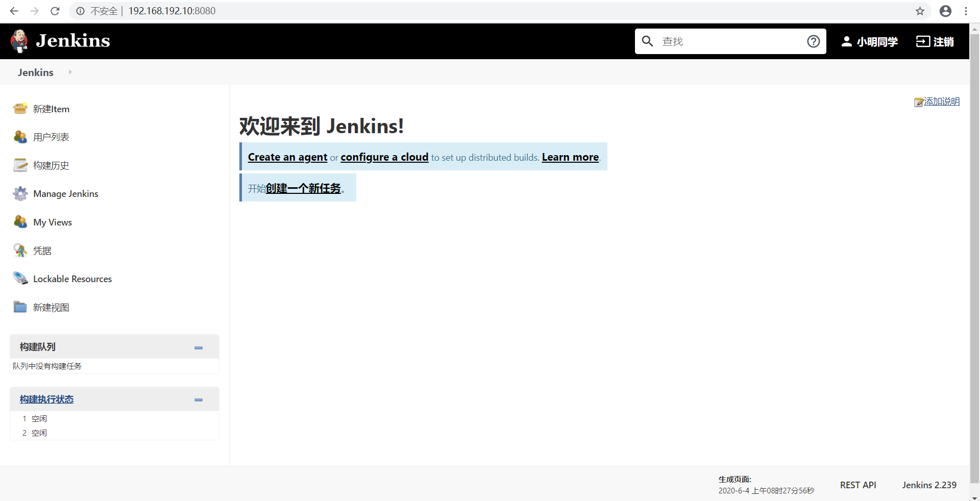Click the 构建执行状态 heading link
Viewport: 980px width, 501px height.
(x=46, y=399)
